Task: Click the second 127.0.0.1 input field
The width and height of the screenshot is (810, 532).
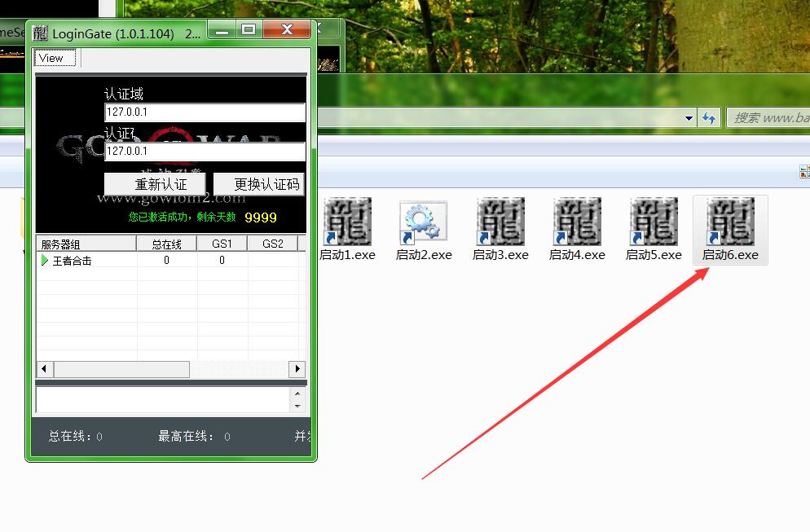Action: [205, 151]
